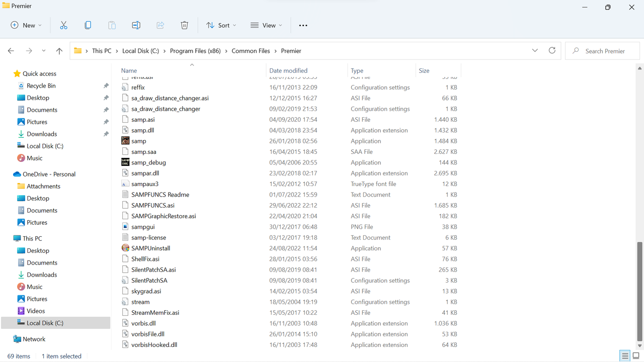Click the sampgui PNG file icon

click(126, 227)
